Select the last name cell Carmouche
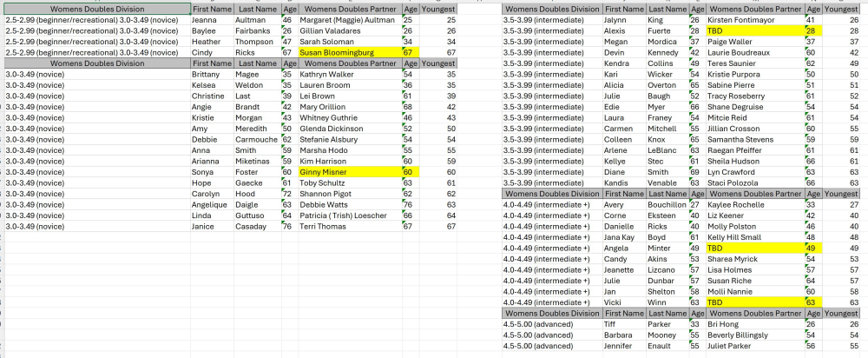 [x=256, y=139]
